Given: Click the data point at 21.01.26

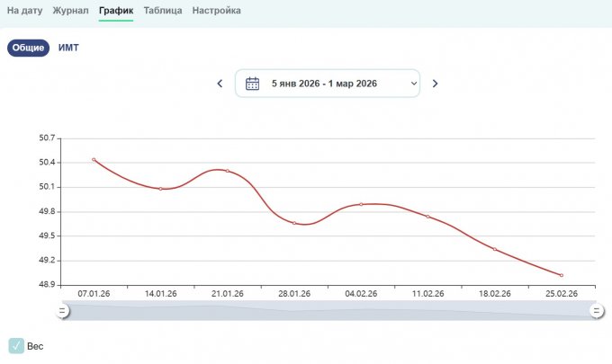Looking at the screenshot, I should 228,171.
